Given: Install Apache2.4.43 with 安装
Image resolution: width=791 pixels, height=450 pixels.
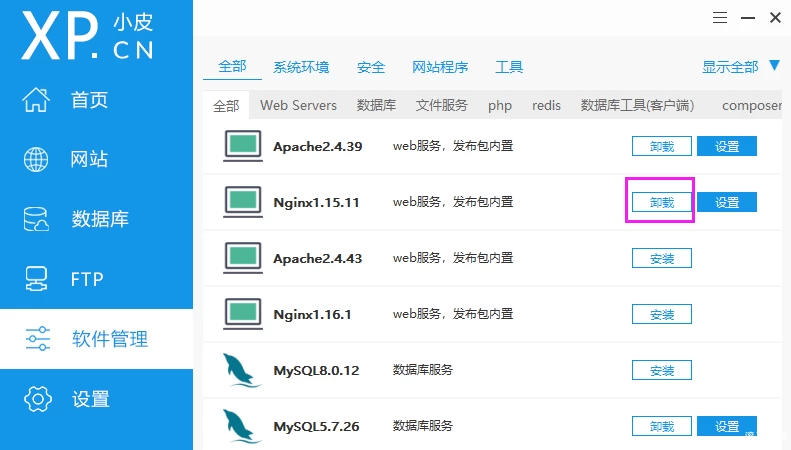Looking at the screenshot, I should pos(662,258).
